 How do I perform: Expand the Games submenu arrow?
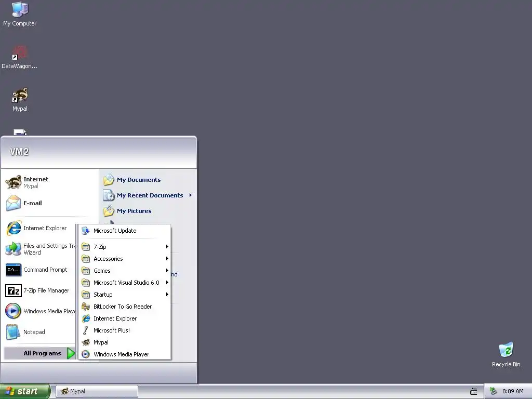coord(167,270)
